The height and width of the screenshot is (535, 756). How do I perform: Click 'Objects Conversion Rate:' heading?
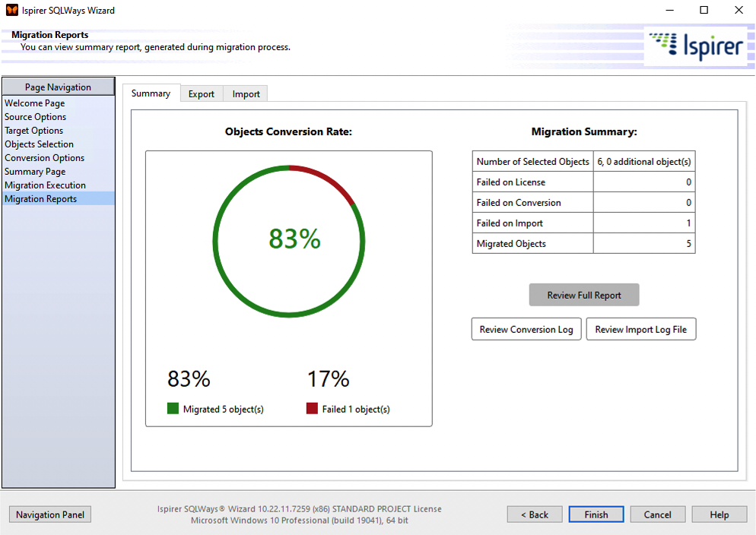[288, 131]
